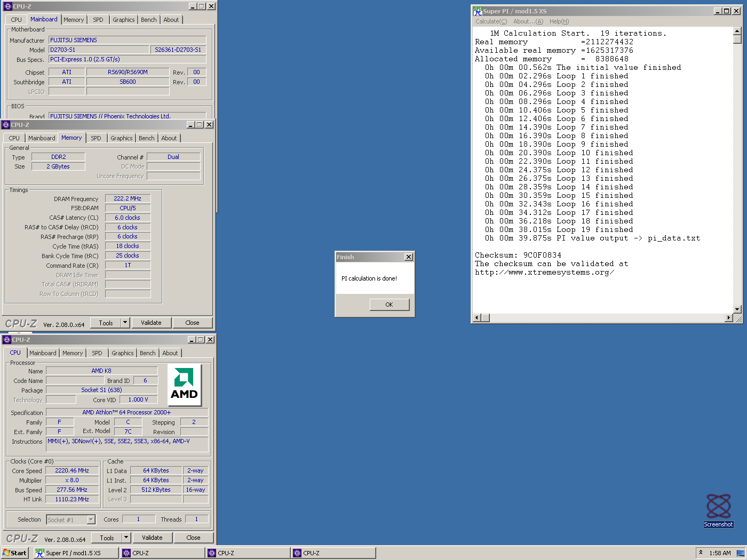This screenshot has height=560, width=747.
Task: Click the taskbar Super PI icon
Action: tap(39, 553)
